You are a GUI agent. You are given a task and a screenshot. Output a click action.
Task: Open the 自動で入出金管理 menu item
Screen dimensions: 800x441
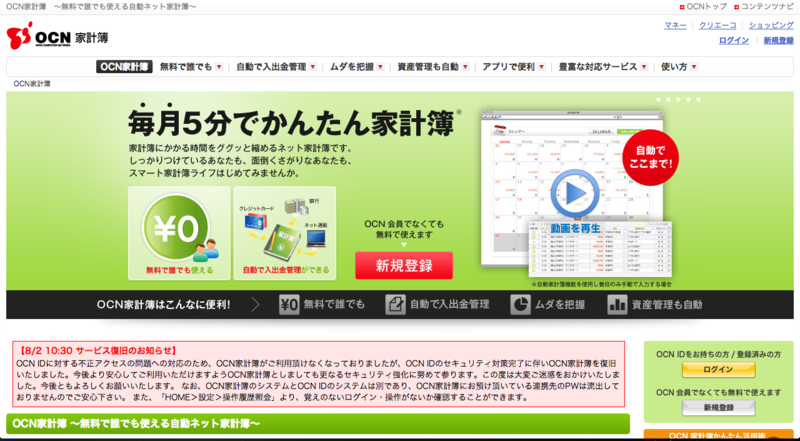(271, 67)
